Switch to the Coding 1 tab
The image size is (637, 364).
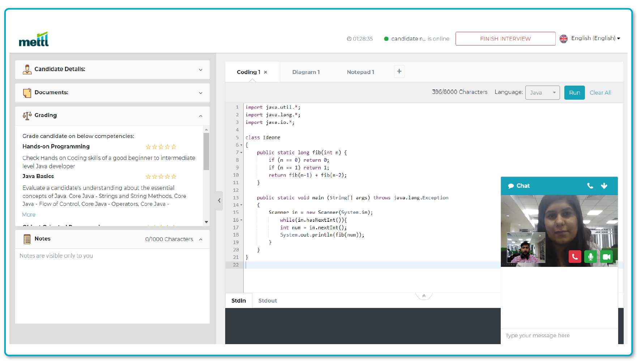pyautogui.click(x=248, y=72)
